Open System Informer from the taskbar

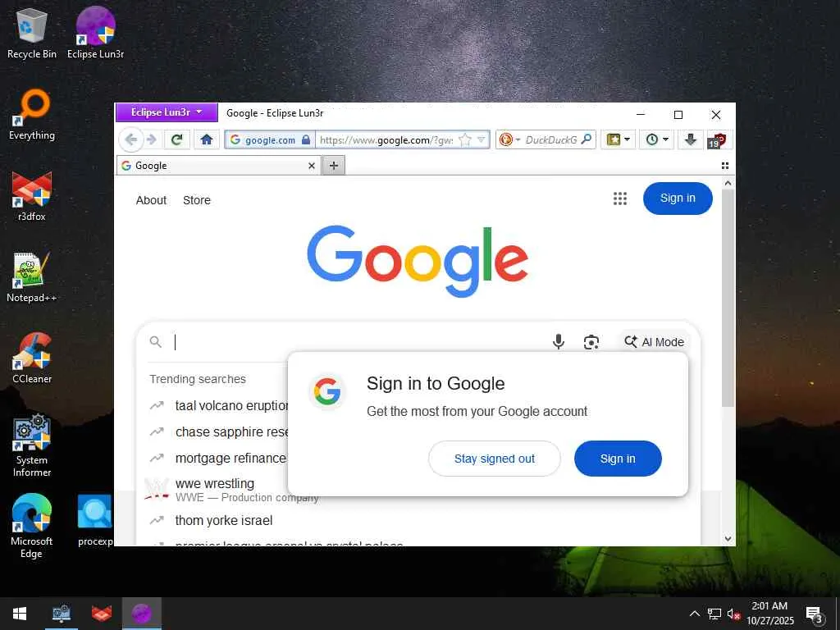click(61, 614)
